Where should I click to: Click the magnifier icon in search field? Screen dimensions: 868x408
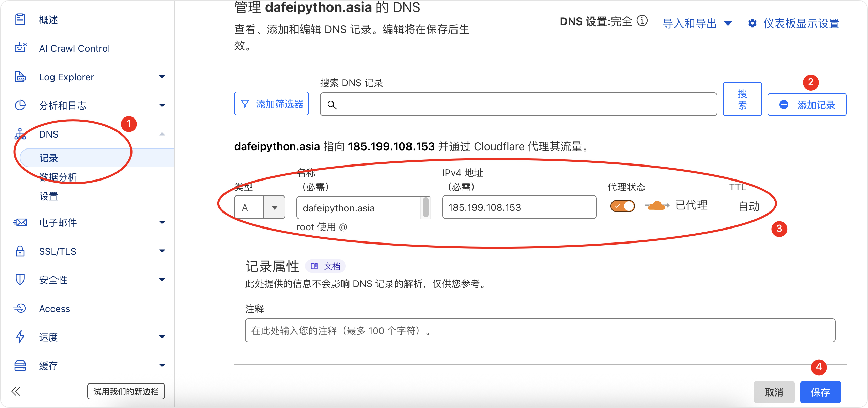pos(332,105)
